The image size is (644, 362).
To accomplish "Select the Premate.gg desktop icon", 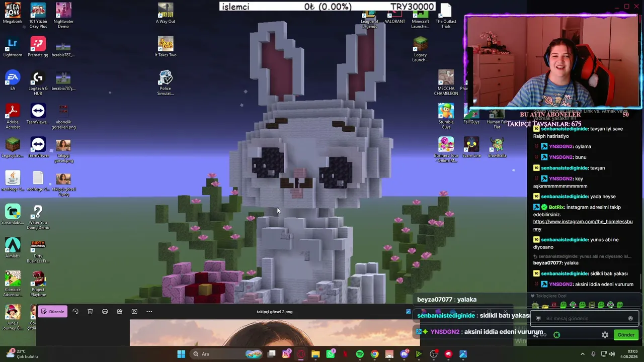I will [x=38, y=47].
